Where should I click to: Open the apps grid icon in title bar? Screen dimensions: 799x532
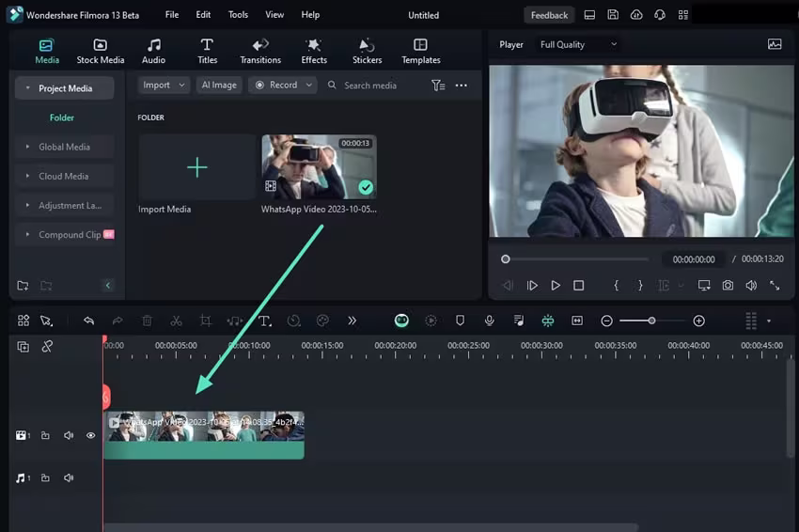[683, 15]
